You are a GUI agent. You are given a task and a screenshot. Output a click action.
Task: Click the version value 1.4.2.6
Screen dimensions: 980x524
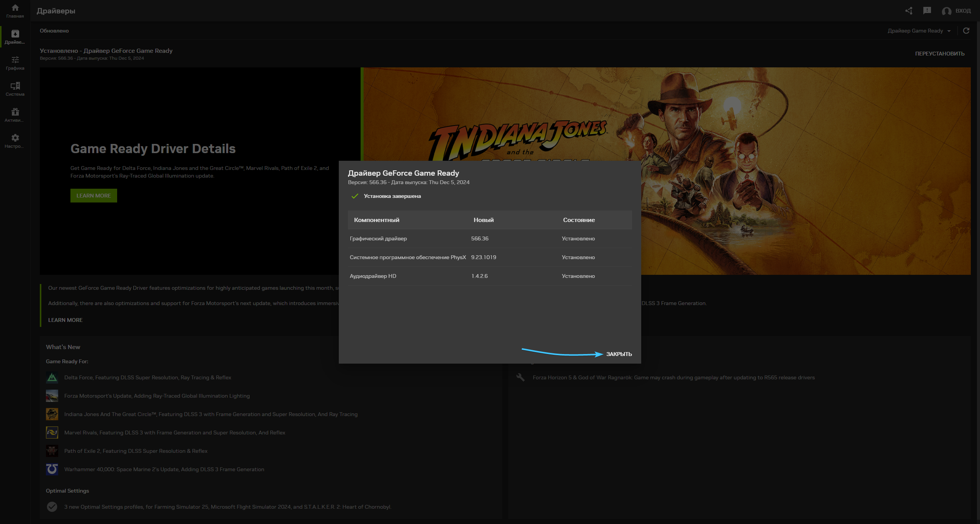pyautogui.click(x=479, y=276)
